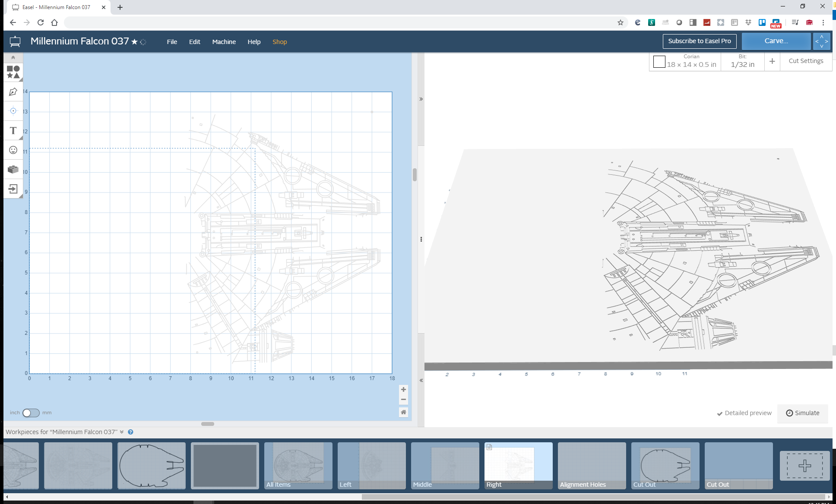
Task: Click the Carve button
Action: [x=776, y=41]
